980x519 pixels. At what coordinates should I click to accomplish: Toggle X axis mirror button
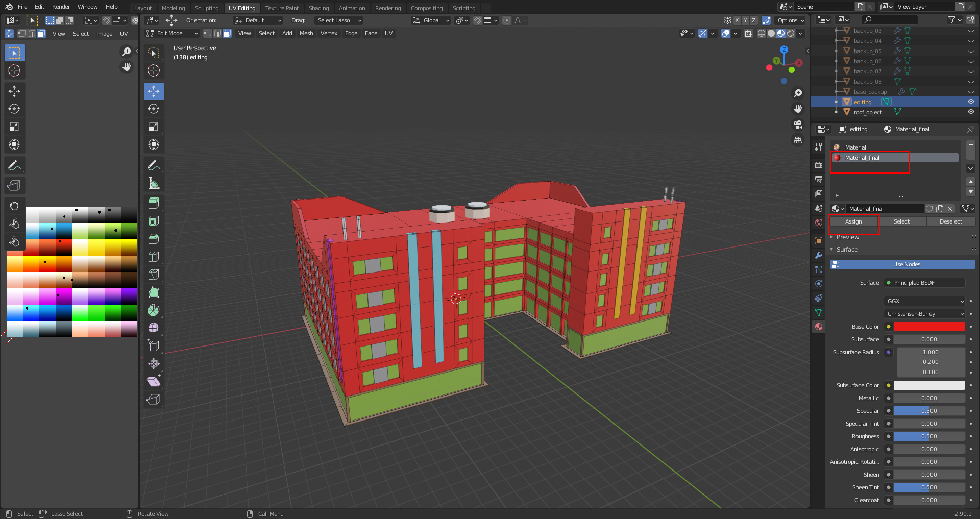(737, 20)
